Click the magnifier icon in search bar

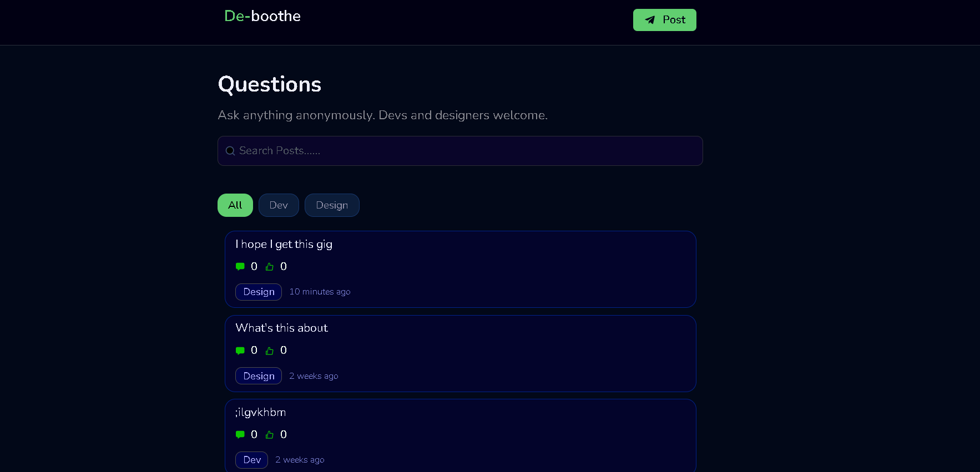pos(230,151)
